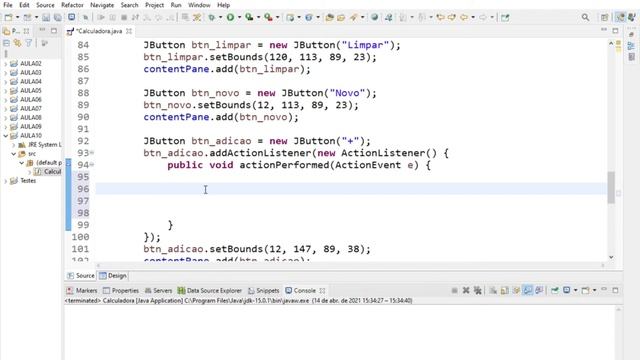Open the terminal/console toolbar icon
This screenshot has height=360, width=640.
click(x=71, y=17)
